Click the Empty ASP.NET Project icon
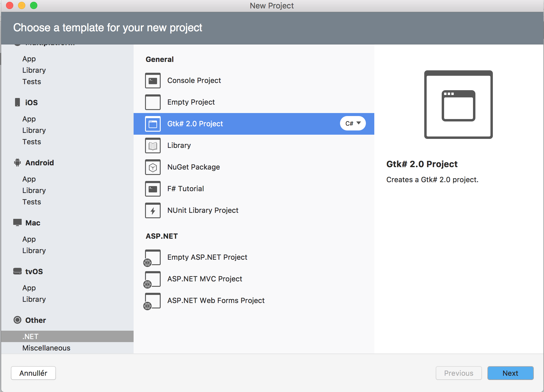This screenshot has width=544, height=392. coord(152,258)
